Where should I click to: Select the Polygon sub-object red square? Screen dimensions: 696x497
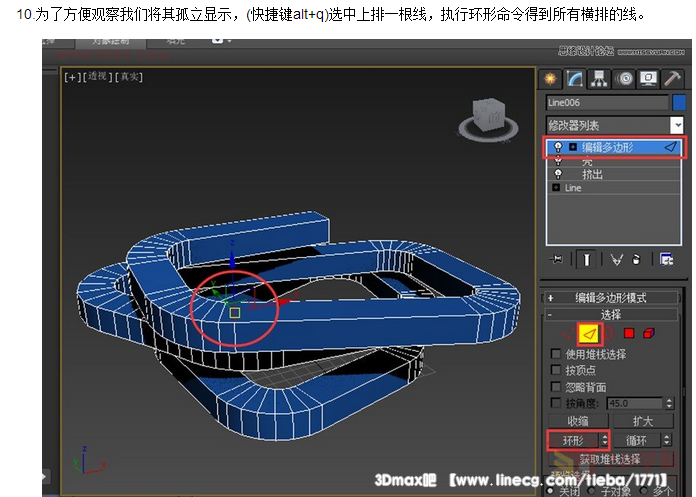click(x=629, y=333)
